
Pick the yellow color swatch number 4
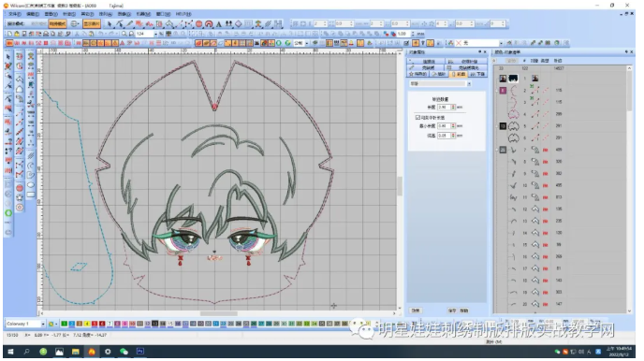point(87,325)
